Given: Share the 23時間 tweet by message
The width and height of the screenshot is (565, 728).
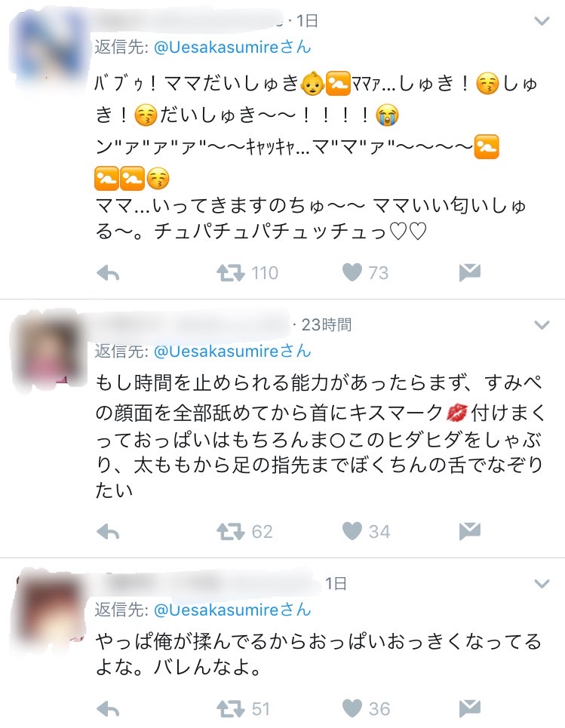Looking at the screenshot, I should point(469,531).
